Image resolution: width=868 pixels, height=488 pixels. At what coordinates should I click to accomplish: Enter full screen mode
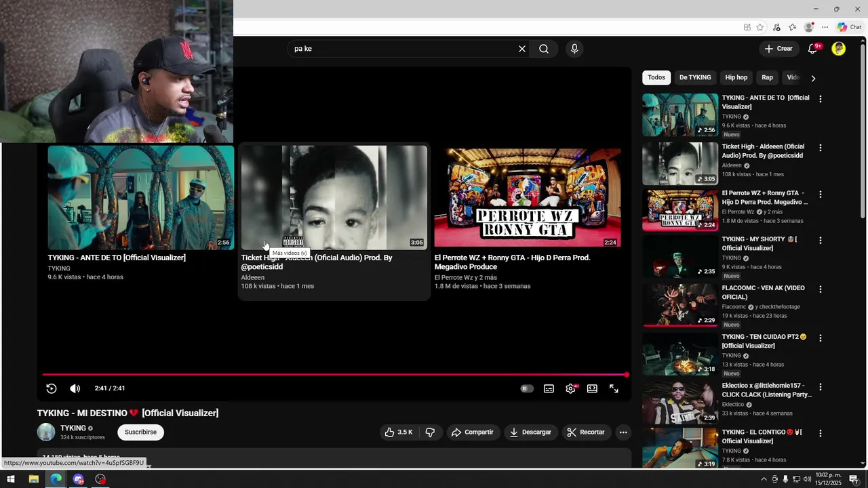pyautogui.click(x=614, y=388)
